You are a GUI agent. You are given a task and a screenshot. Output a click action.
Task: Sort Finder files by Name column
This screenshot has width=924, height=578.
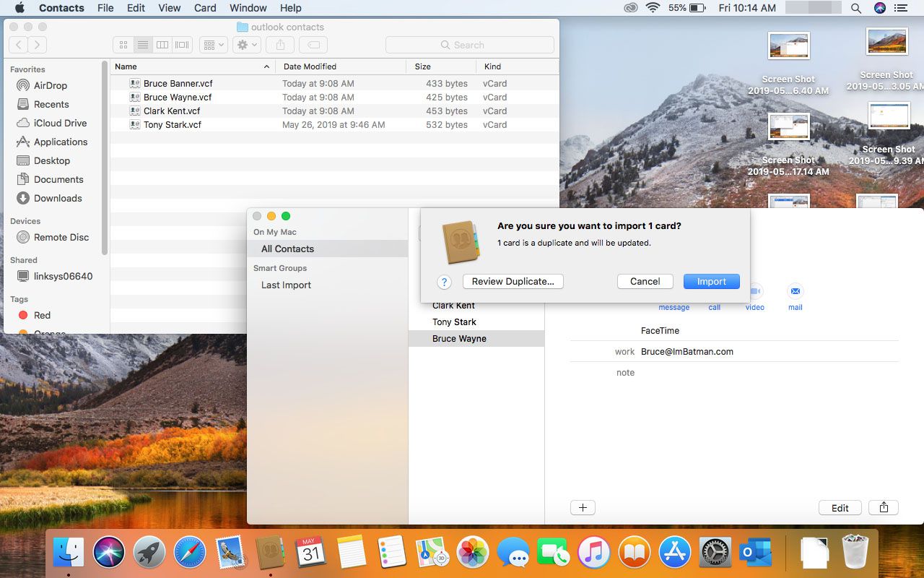pyautogui.click(x=193, y=66)
